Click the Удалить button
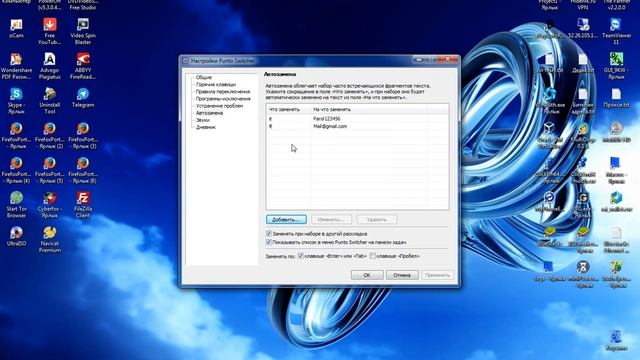Viewport: 640px width, 360px height. pos(376,220)
